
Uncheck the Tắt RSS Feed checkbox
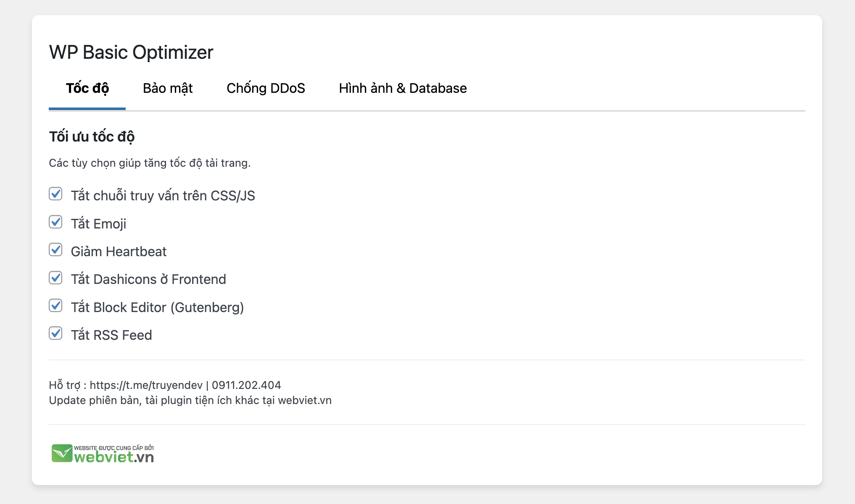click(55, 333)
